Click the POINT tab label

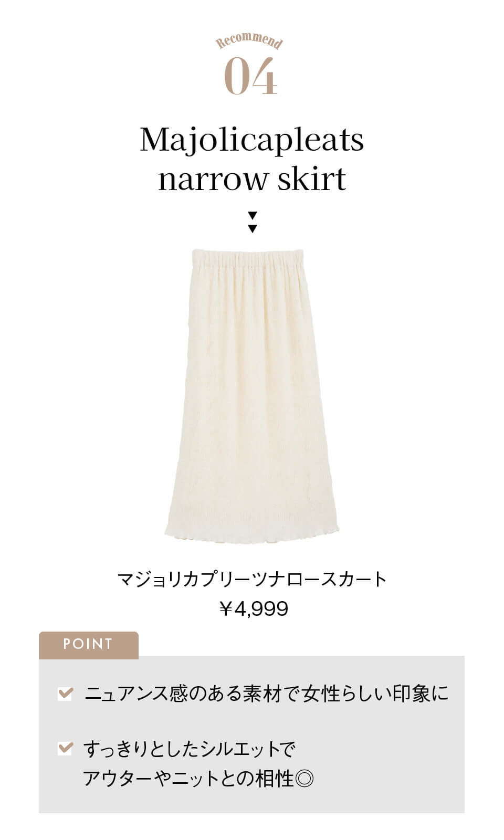pos(88,644)
